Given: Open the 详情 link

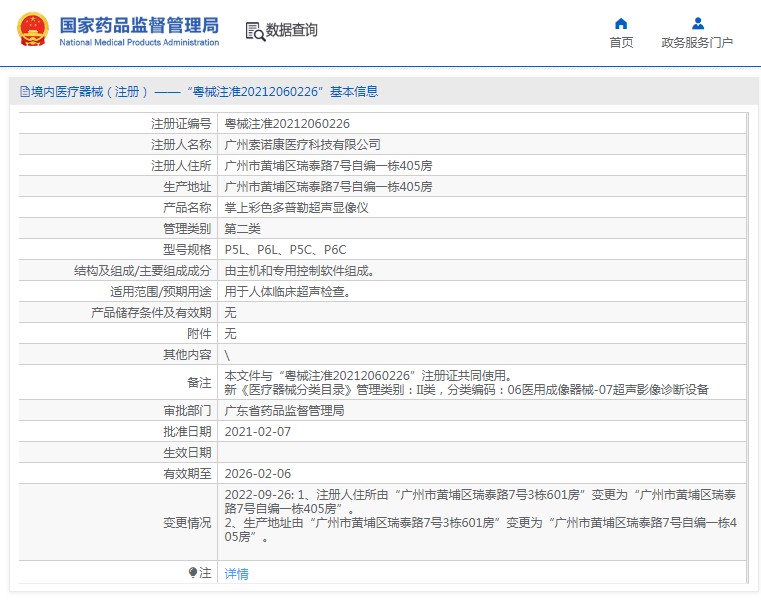Looking at the screenshot, I should click(x=236, y=574).
